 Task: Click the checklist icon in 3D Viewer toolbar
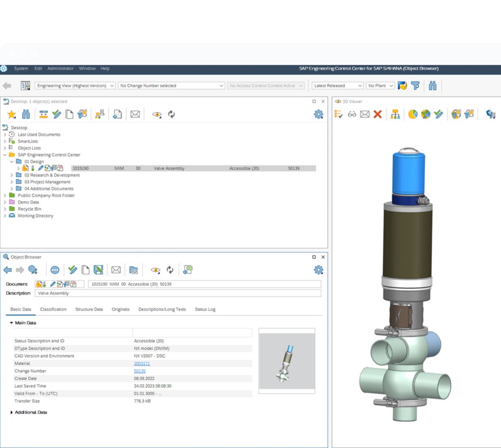click(x=338, y=114)
